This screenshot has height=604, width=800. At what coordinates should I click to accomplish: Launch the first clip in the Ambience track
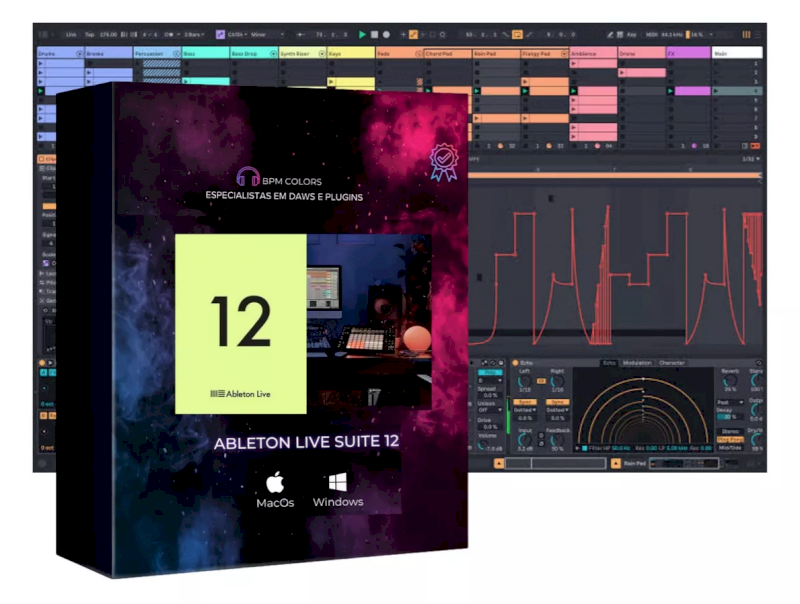(573, 63)
